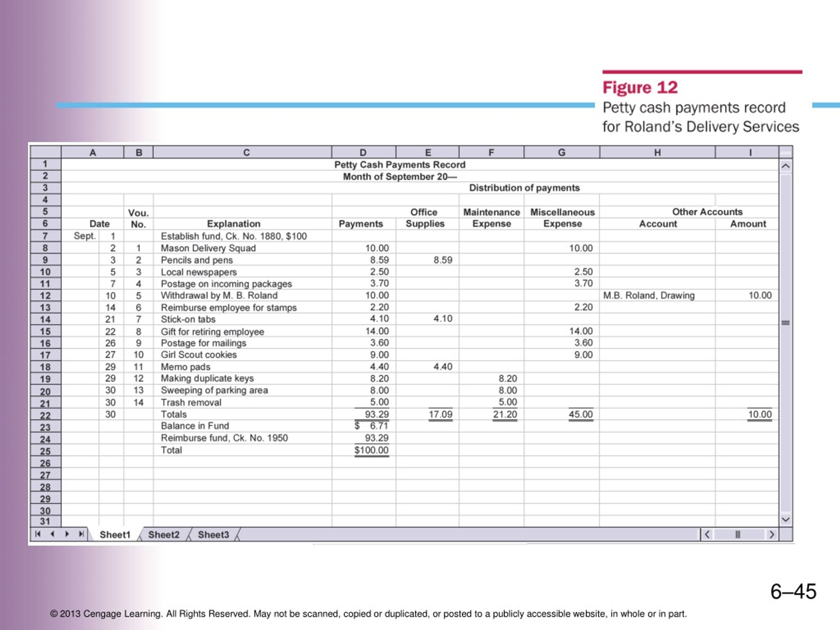Click the 93.29 payments total in row 22
Image resolution: width=840 pixels, height=630 pixels.
377,414
